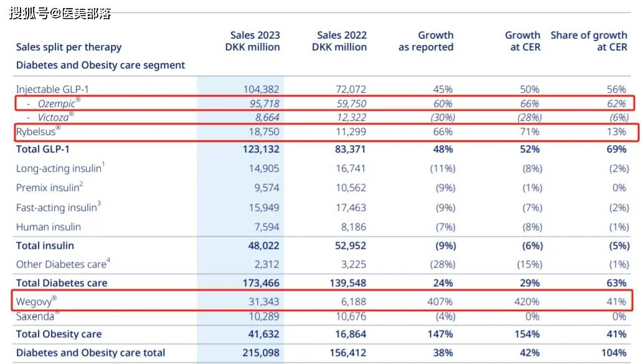Select the 'Fast-acting insulin' row label
Screen dimensions: 643x364
[59, 207]
